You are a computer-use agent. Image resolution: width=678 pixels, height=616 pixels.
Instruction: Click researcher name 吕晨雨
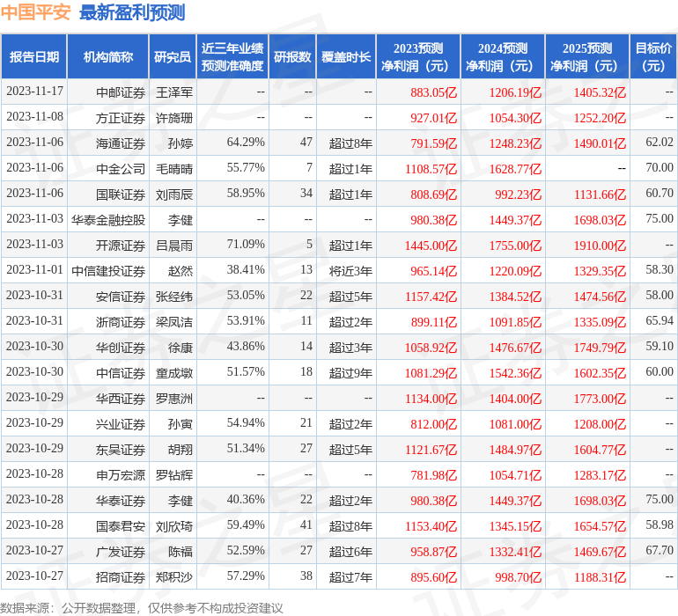[174, 246]
